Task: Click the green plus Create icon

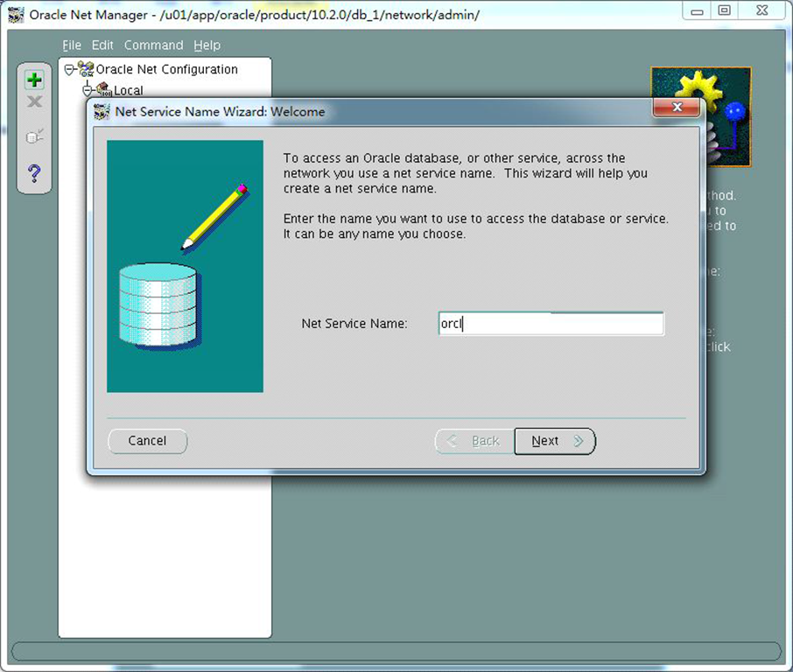Action: pos(34,80)
